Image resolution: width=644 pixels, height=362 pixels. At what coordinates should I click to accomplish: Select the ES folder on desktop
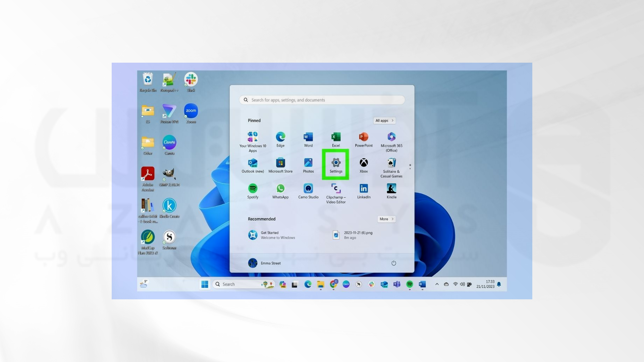pyautogui.click(x=148, y=114)
